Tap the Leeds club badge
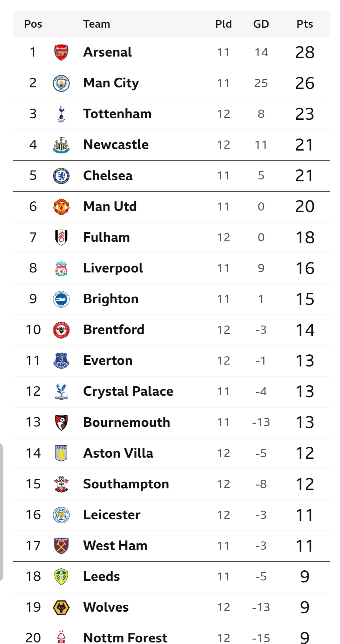Image resolution: width=340 pixels, height=644 pixels. [x=61, y=577]
